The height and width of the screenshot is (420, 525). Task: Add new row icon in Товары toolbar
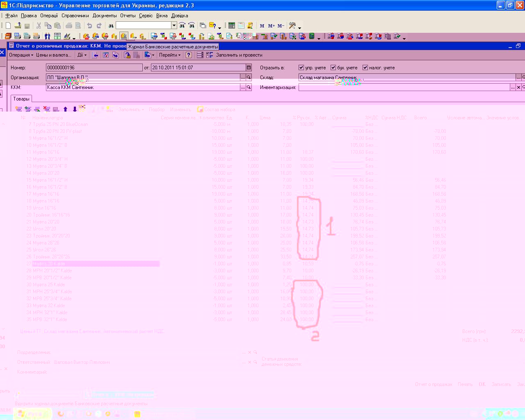[18, 109]
